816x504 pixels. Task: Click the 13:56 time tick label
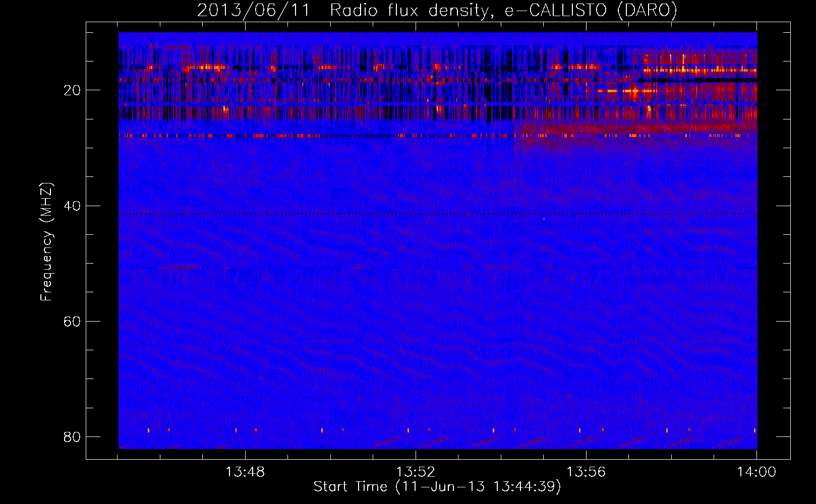click(x=586, y=472)
